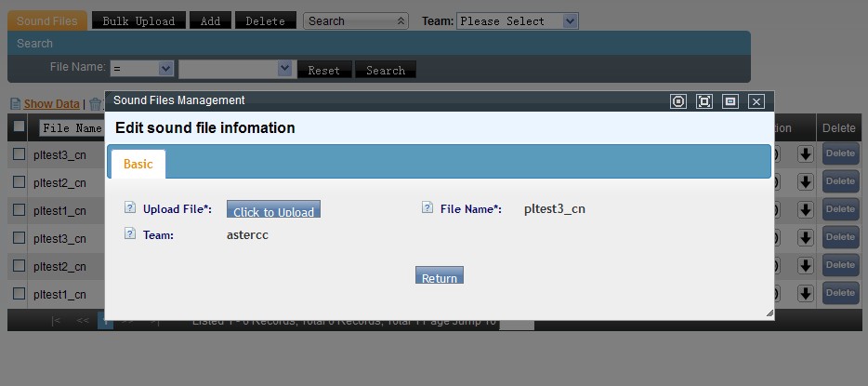The height and width of the screenshot is (386, 868).
Task: Click the download arrow in the last table row
Action: [x=806, y=294]
